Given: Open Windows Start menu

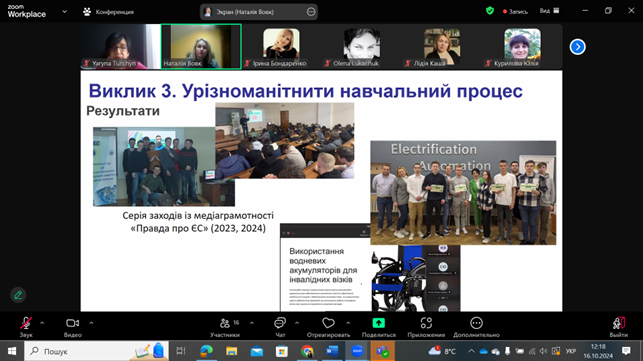Looking at the screenshot, I should (x=11, y=351).
